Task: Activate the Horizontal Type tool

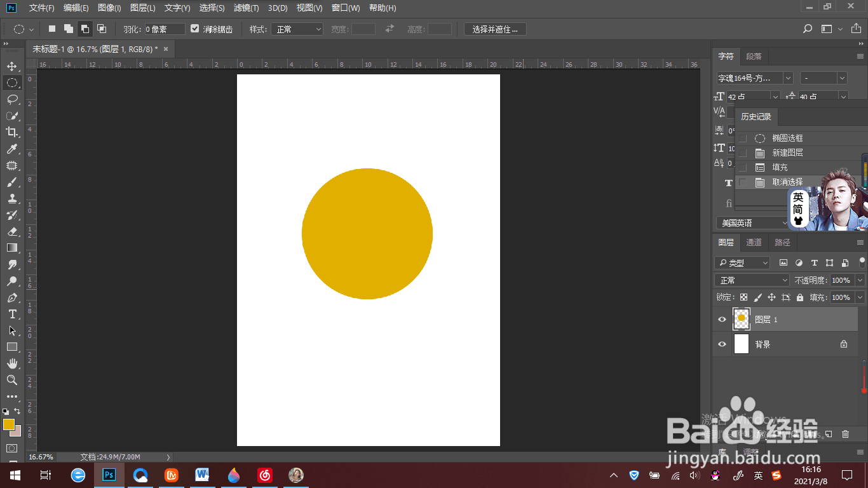Action: (x=12, y=314)
